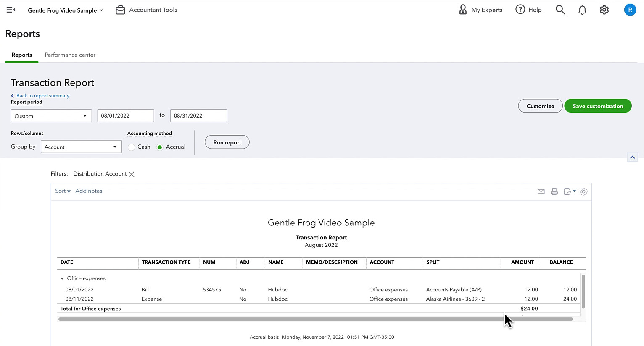Switch to the Performance center tab
The image size is (644, 346).
tap(70, 55)
